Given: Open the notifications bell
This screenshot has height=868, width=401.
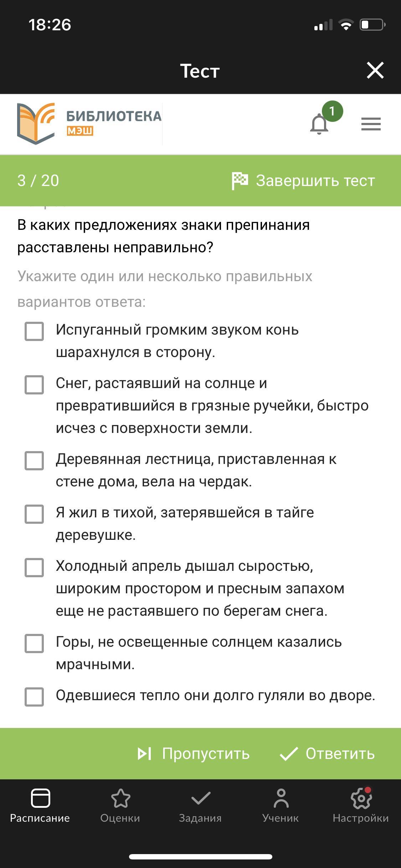Looking at the screenshot, I should coord(319,124).
